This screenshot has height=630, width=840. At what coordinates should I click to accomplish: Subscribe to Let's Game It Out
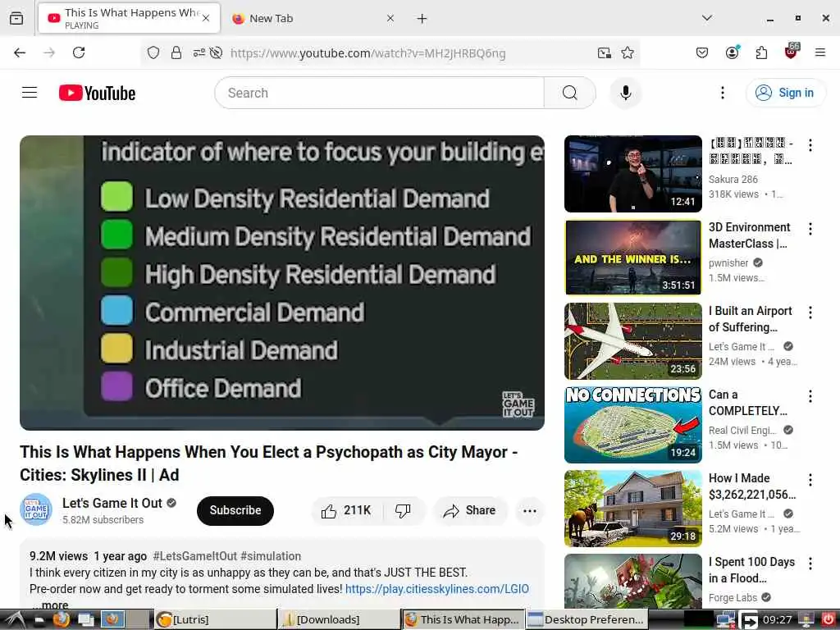235,510
